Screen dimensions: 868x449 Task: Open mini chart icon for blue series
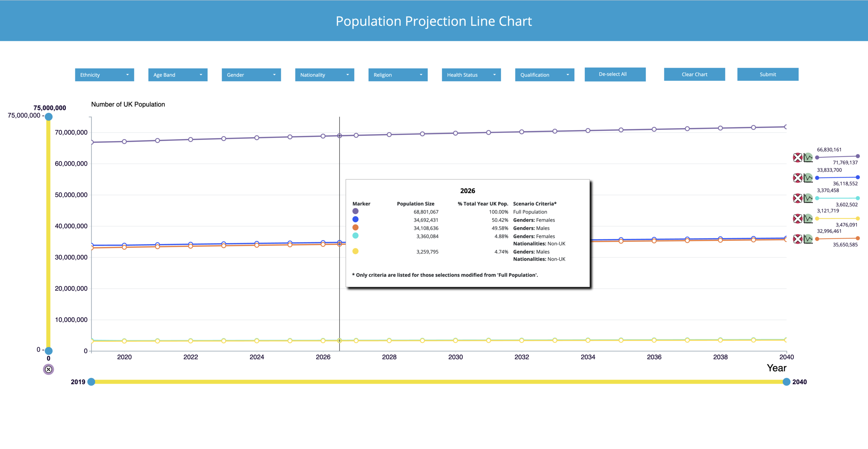pyautogui.click(x=808, y=178)
